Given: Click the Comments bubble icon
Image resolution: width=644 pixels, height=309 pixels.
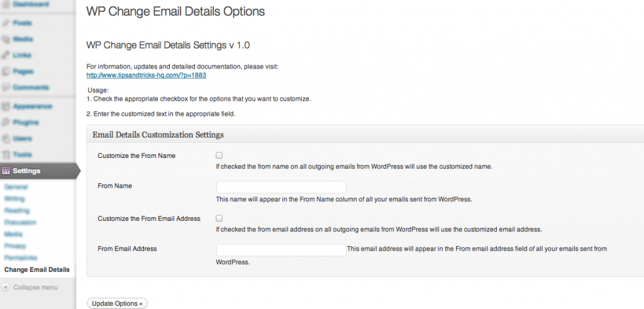Looking at the screenshot, I should tap(5, 87).
